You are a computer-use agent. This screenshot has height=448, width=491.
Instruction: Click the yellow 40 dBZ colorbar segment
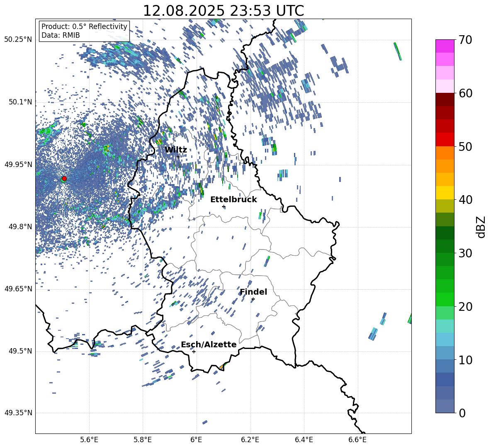tap(445, 193)
